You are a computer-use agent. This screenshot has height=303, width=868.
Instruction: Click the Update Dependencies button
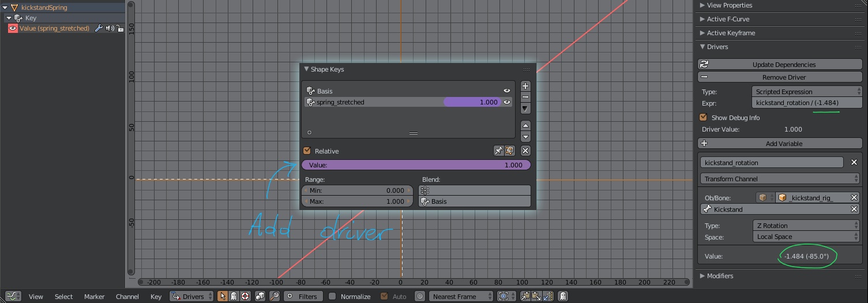[x=780, y=65]
